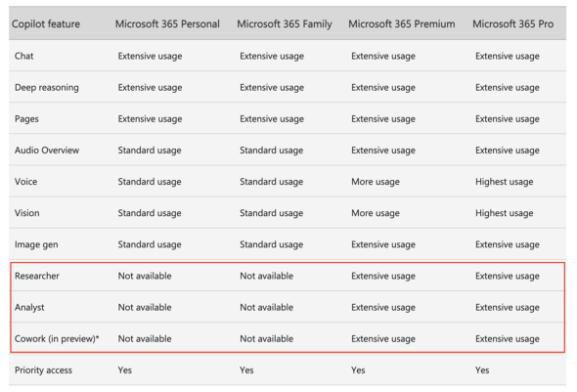Select the 'Microsoft 365 Pro' column header
This screenshot has width=577, height=392.
[x=513, y=23]
